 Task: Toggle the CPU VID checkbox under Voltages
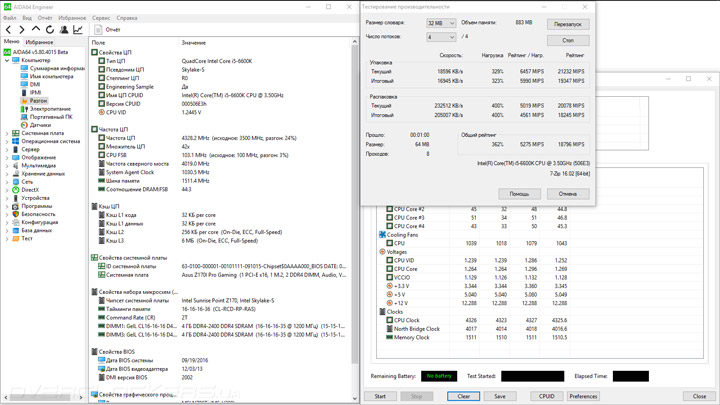pos(389,260)
